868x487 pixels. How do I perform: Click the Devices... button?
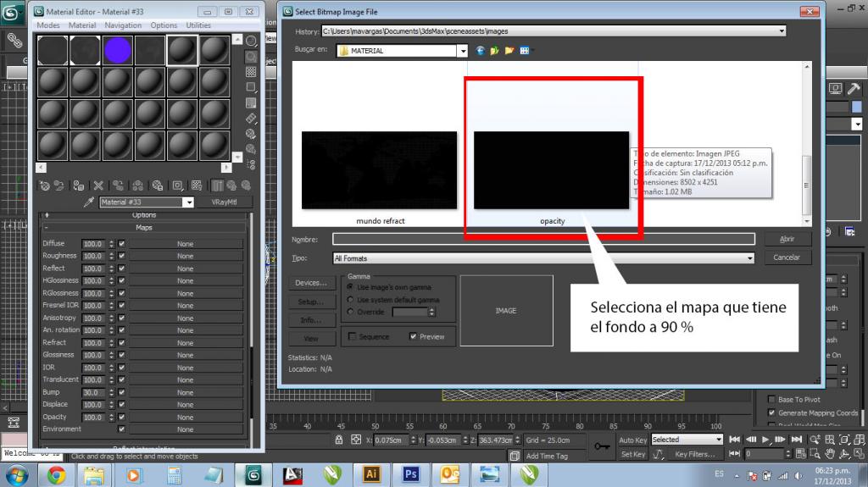pos(311,283)
